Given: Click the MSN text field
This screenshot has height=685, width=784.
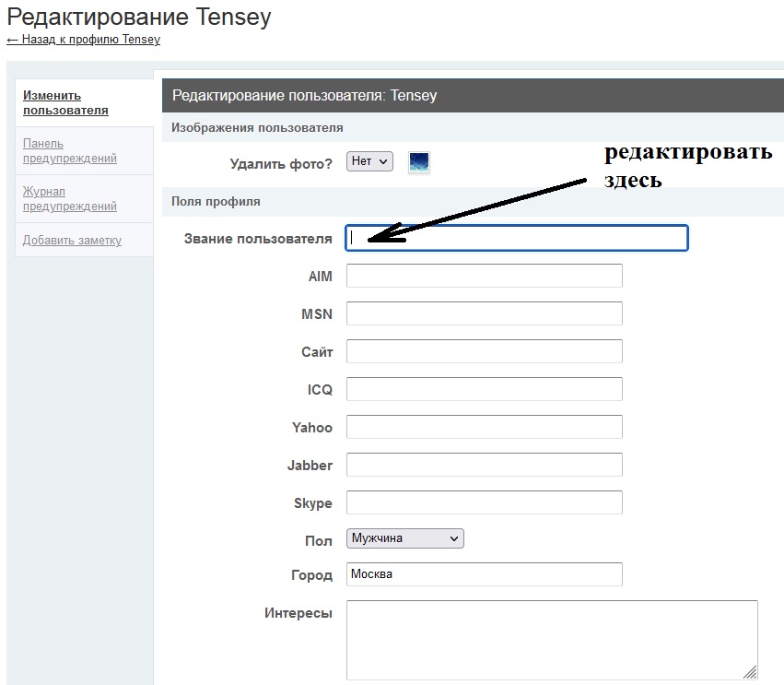Looking at the screenshot, I should click(x=484, y=313).
